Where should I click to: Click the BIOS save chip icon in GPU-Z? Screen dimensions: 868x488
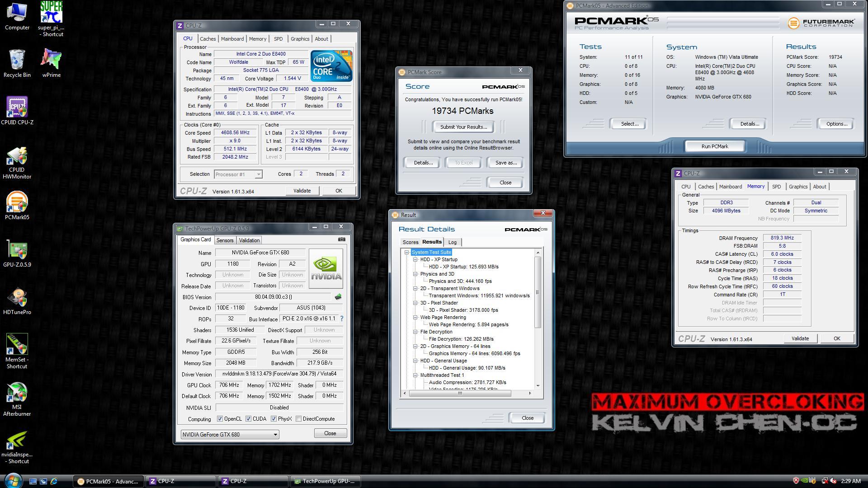pyautogui.click(x=338, y=297)
